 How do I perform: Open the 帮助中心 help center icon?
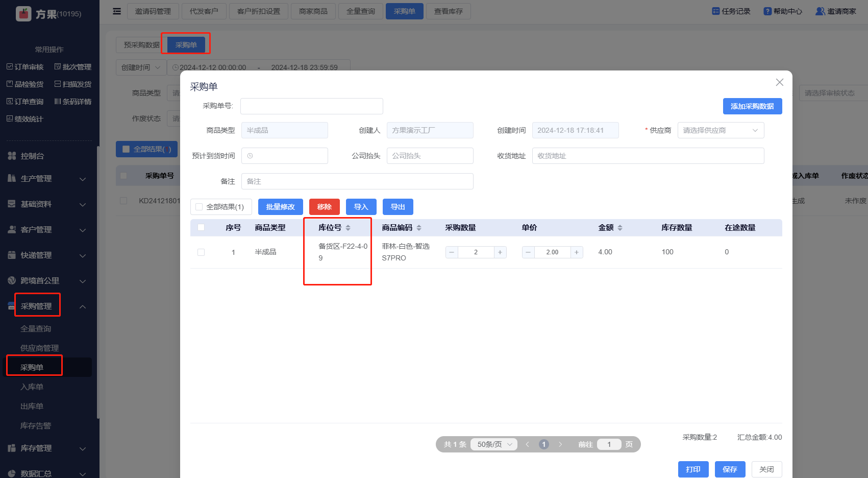[767, 11]
